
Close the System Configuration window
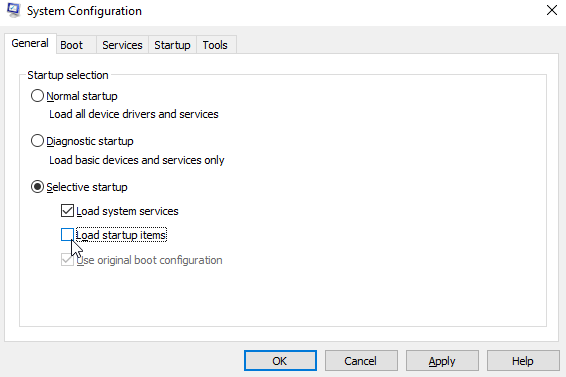(552, 10)
